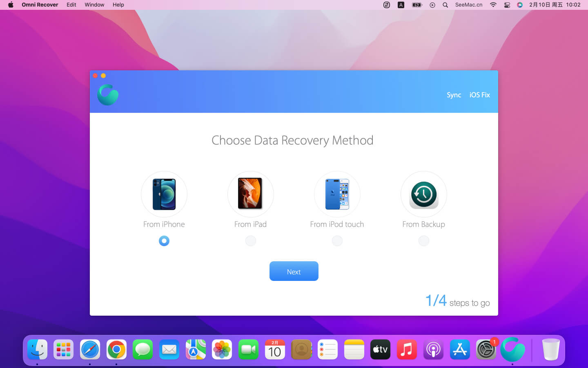Open the iOS Fix link
The height and width of the screenshot is (368, 588).
coord(479,95)
